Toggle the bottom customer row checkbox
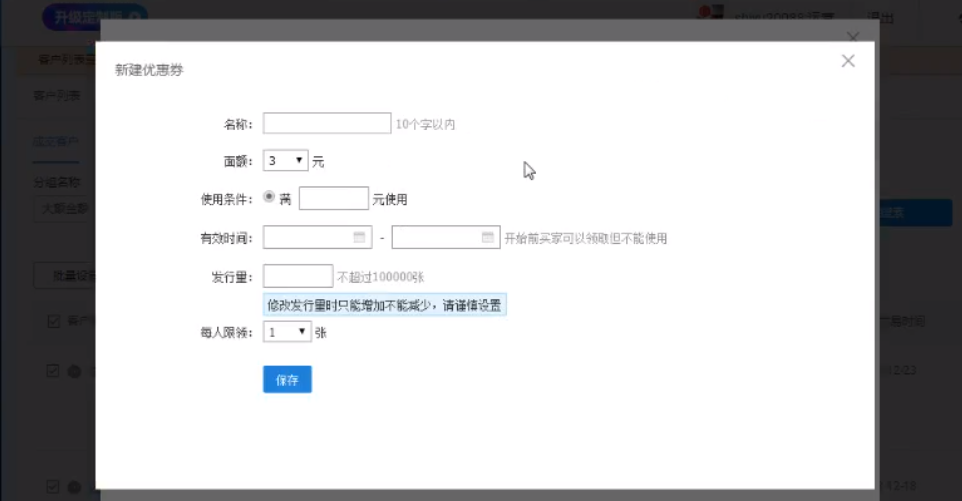 coord(54,487)
